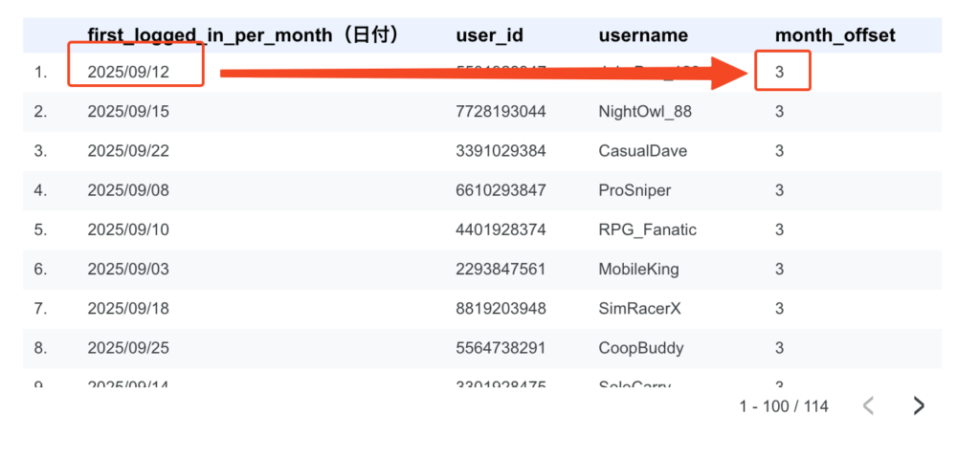Select the 2025/09/15 date cell
980x458 pixels.
click(128, 112)
